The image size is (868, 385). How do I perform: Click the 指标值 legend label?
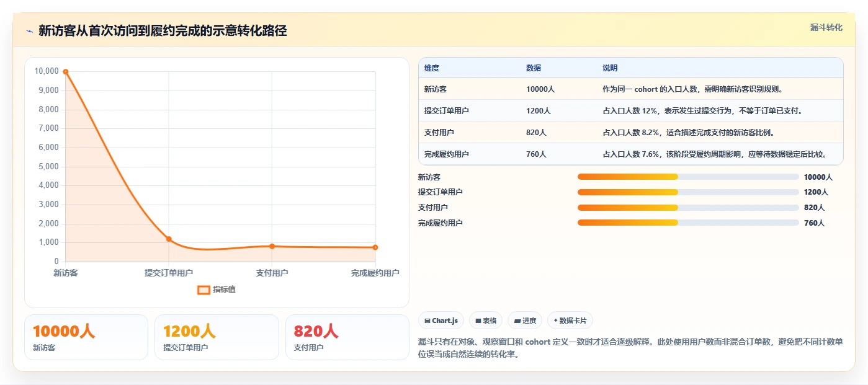pyautogui.click(x=224, y=290)
